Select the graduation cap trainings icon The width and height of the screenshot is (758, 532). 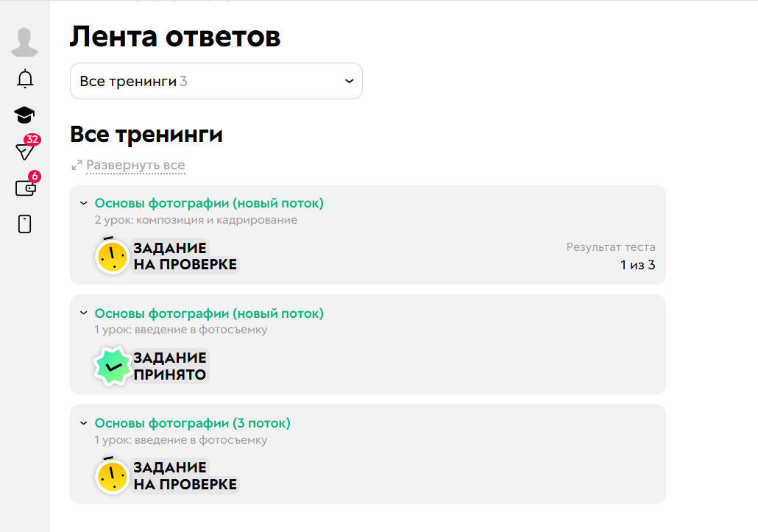tap(24, 115)
